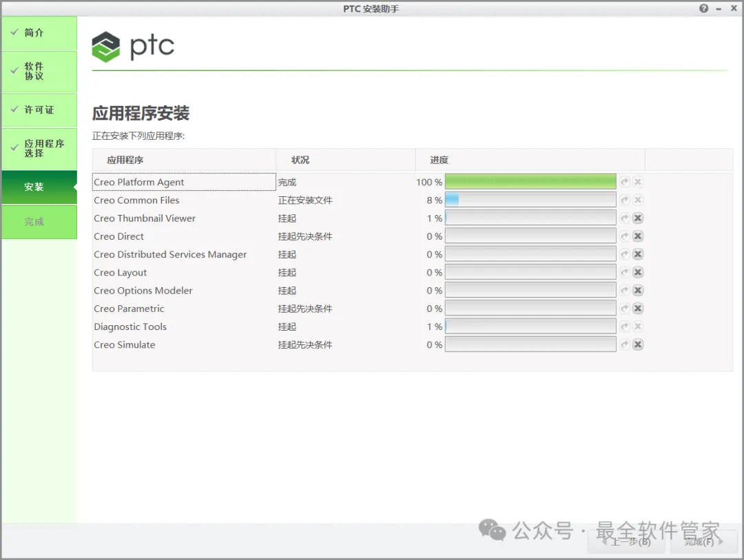The width and height of the screenshot is (744, 560).
Task: Select the Creo Simulate row name
Action: 124,344
